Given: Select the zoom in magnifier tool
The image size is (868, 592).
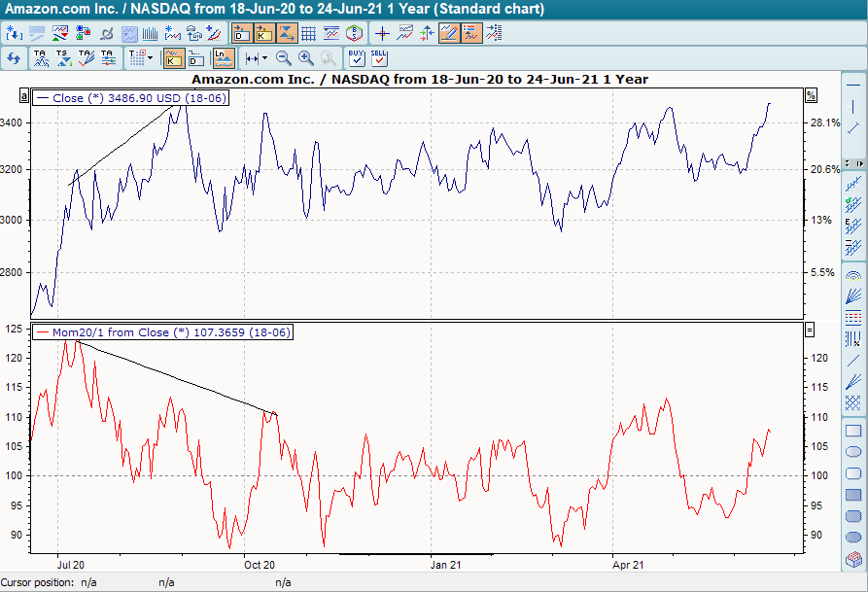Looking at the screenshot, I should [x=304, y=57].
